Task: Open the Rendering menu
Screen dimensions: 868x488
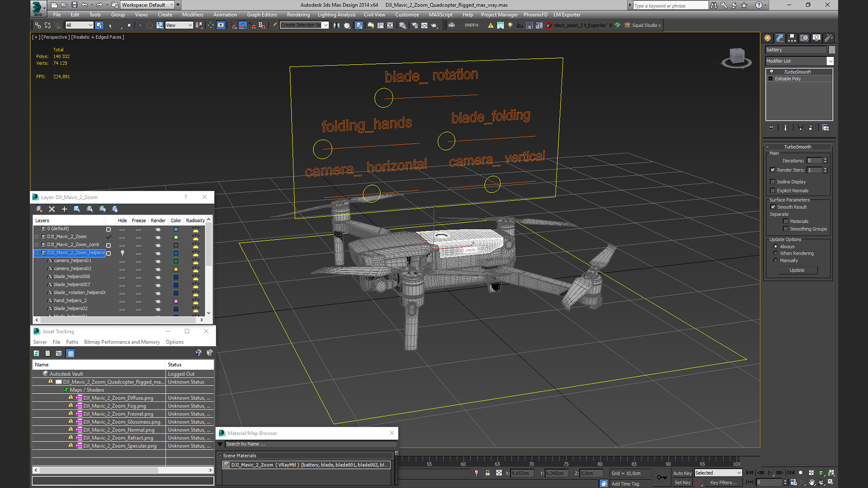Action: click(298, 15)
